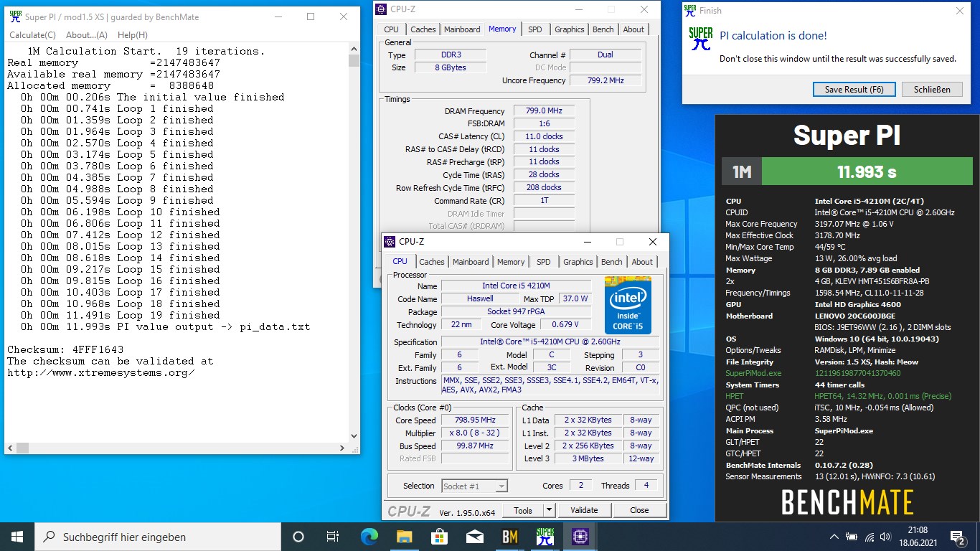Image resolution: width=980 pixels, height=551 pixels.
Task: Select Graphics tab in back CPU-Z window
Action: click(570, 29)
